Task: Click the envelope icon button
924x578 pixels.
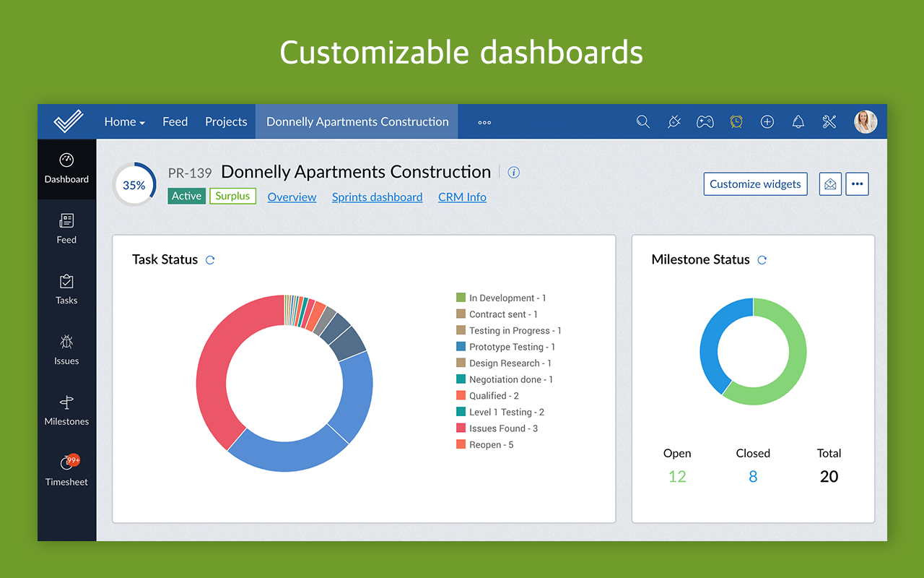Action: pyautogui.click(x=830, y=184)
